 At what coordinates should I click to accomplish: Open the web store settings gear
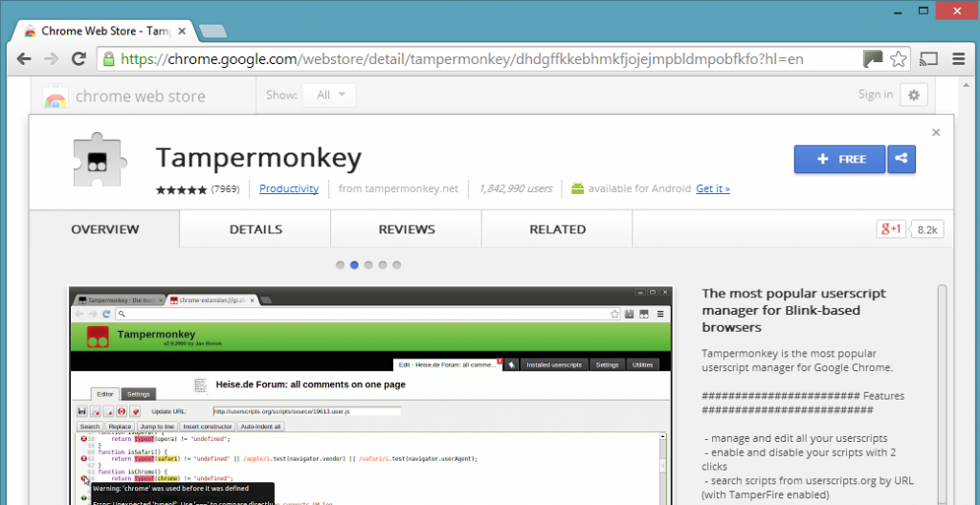pyautogui.click(x=914, y=95)
